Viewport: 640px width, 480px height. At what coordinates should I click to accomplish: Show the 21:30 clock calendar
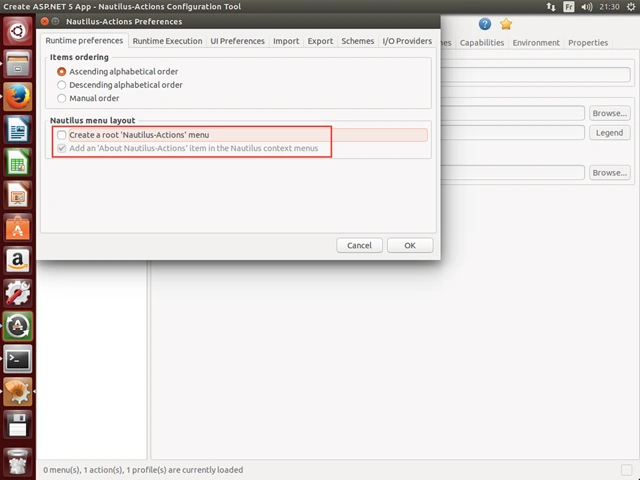click(x=609, y=7)
